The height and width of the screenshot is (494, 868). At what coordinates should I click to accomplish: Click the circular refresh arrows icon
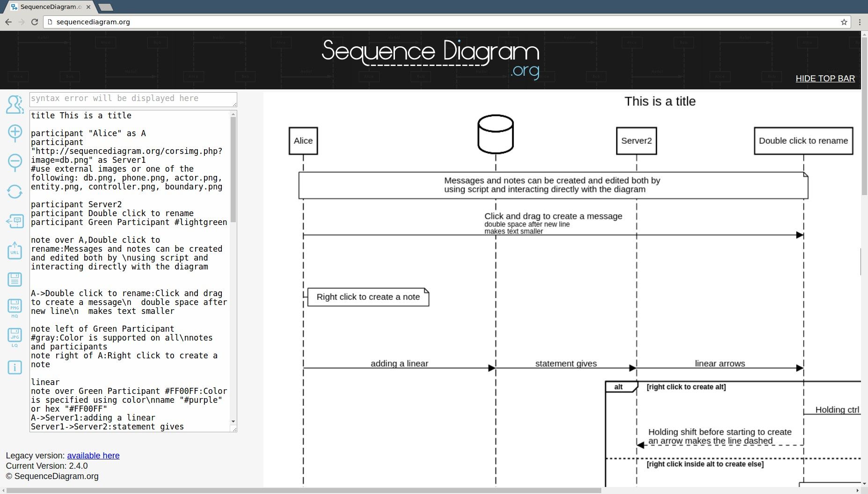coord(15,191)
